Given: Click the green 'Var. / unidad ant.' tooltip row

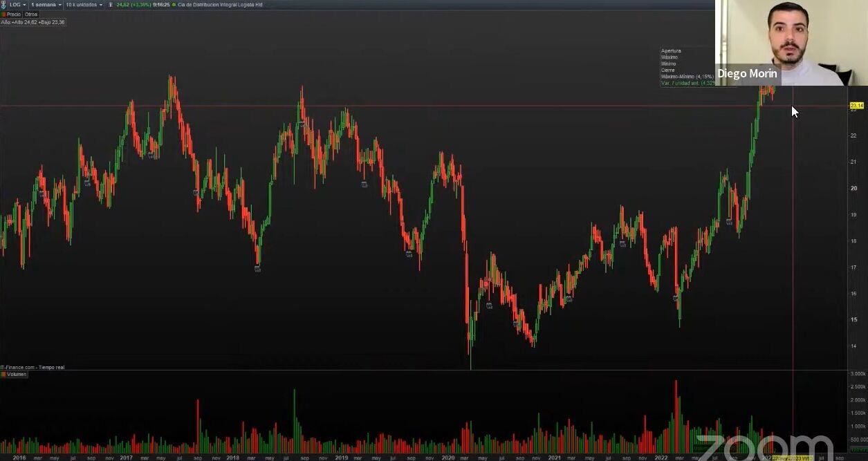Looking at the screenshot, I should (x=687, y=83).
